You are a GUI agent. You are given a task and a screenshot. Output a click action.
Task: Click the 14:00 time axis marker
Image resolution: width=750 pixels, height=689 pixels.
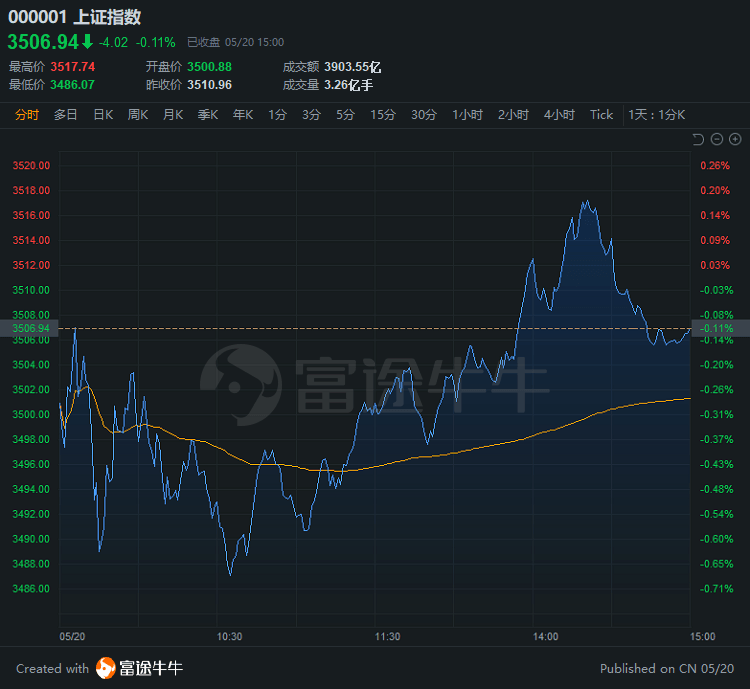[x=545, y=636]
